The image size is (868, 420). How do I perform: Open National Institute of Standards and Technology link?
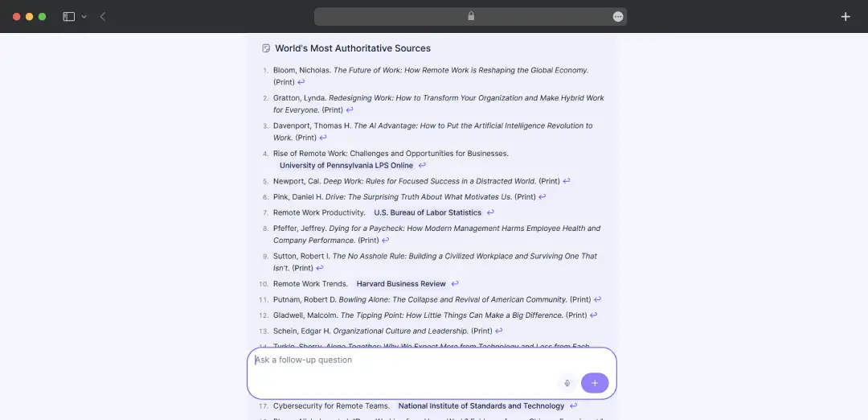[x=481, y=406]
